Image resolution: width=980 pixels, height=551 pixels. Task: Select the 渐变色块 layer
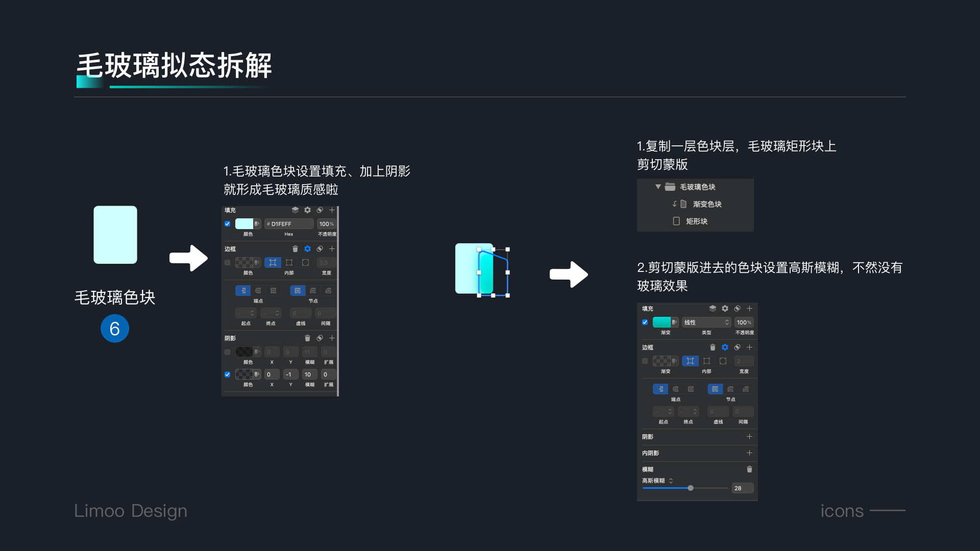point(707,204)
